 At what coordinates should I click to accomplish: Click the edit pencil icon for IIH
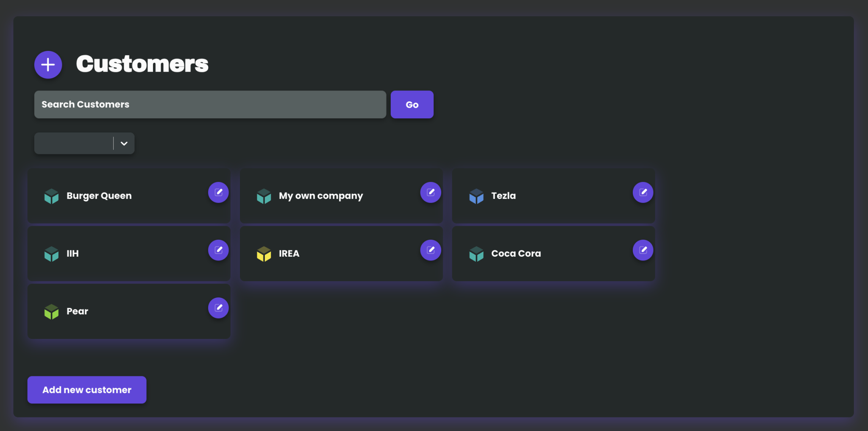tap(218, 250)
